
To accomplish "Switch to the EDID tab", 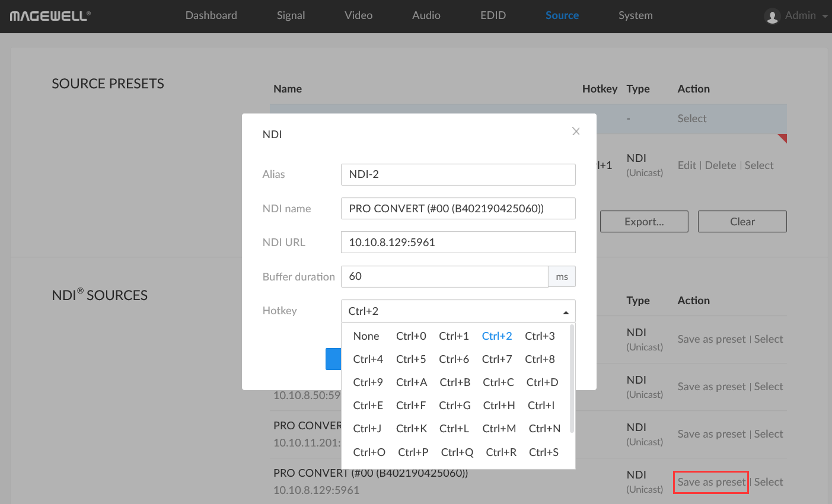I will tap(493, 15).
